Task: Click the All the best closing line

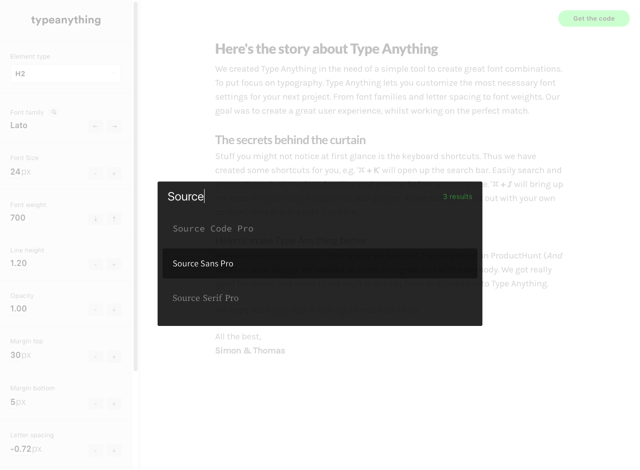Action: tap(238, 337)
